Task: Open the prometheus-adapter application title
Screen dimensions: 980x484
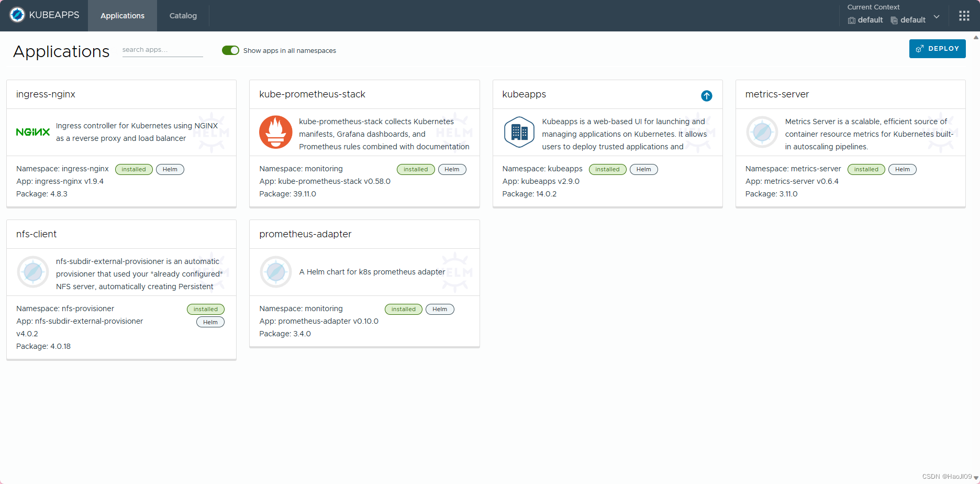Action: click(305, 234)
